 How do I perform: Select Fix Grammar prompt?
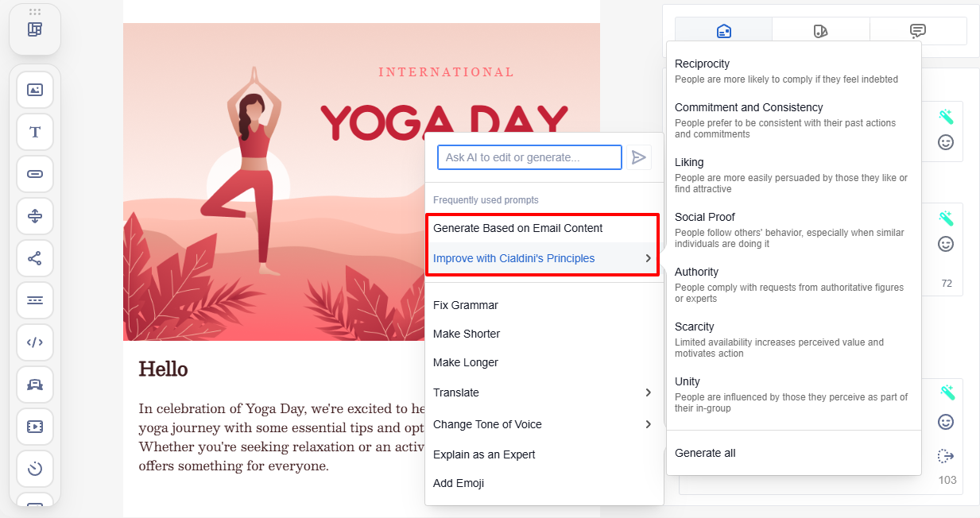[x=544, y=305]
